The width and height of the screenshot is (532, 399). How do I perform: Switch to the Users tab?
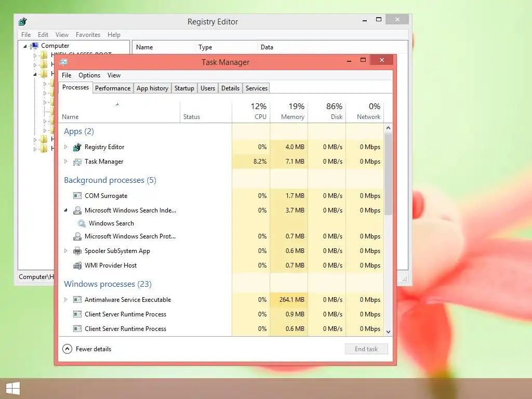[x=208, y=88]
